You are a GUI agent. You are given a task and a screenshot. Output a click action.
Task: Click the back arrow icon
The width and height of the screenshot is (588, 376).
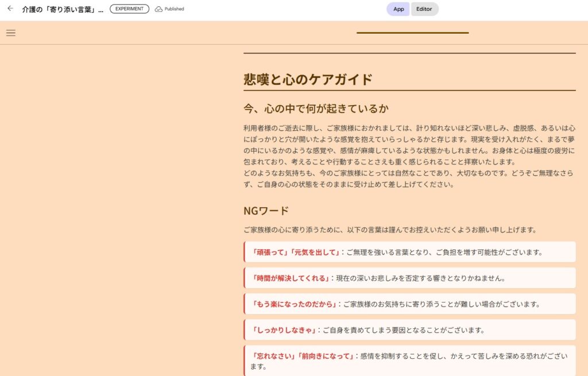tap(10, 9)
